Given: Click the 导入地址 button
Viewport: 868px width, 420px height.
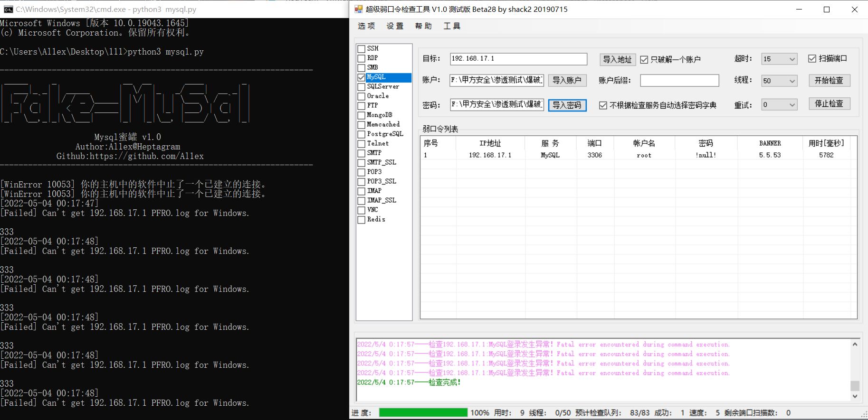Looking at the screenshot, I should pos(617,59).
